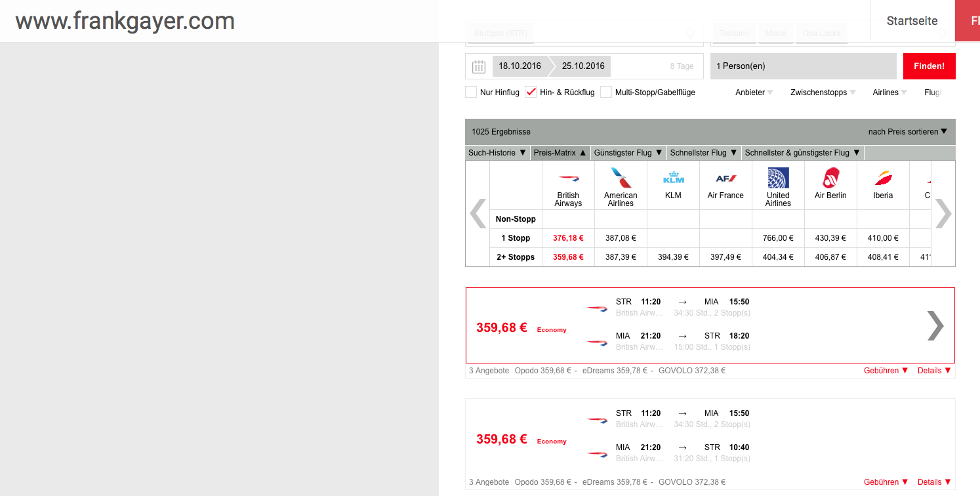Open the Günstigster Flug tab
980x496 pixels.
click(628, 153)
